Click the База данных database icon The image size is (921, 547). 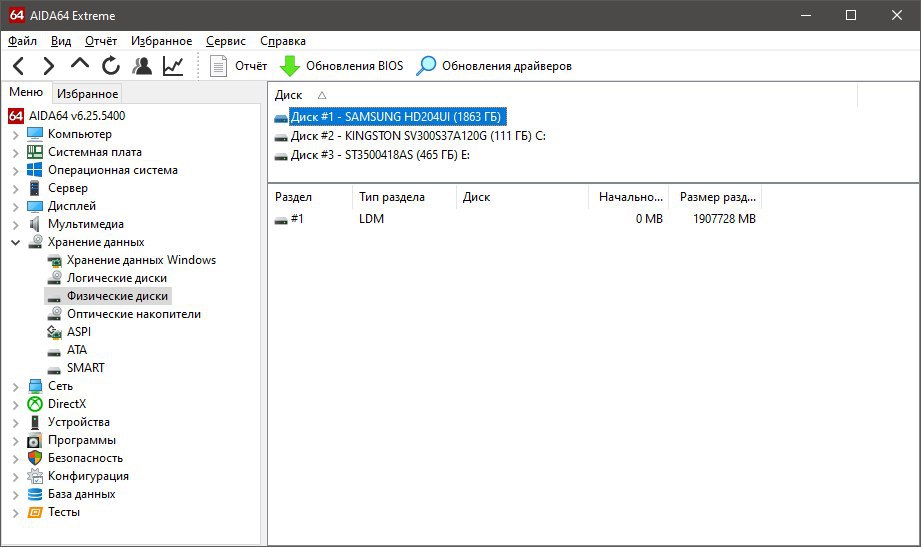click(35, 494)
